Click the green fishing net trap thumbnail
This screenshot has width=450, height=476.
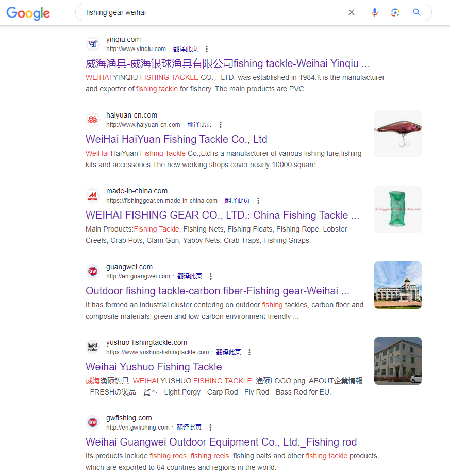(x=398, y=209)
